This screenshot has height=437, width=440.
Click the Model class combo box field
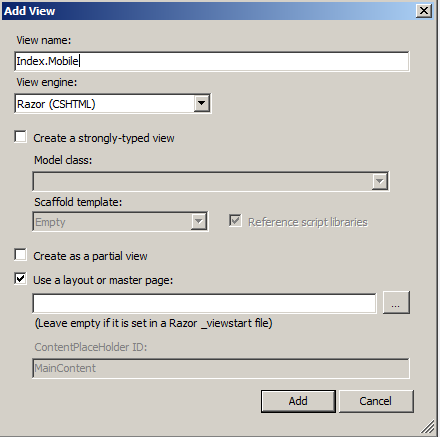[x=211, y=181]
